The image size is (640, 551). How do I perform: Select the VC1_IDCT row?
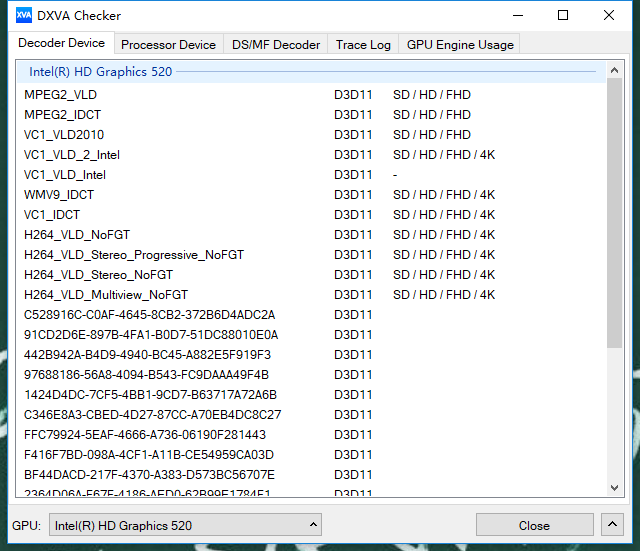coord(312,215)
